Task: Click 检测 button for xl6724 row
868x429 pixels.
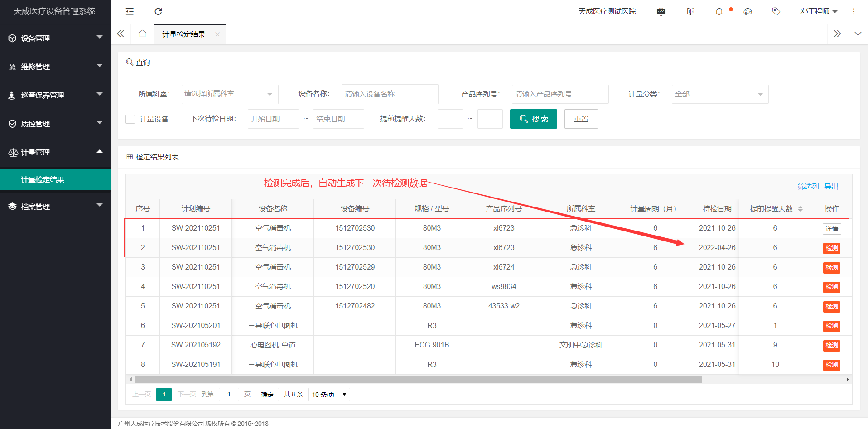Action: [832, 268]
